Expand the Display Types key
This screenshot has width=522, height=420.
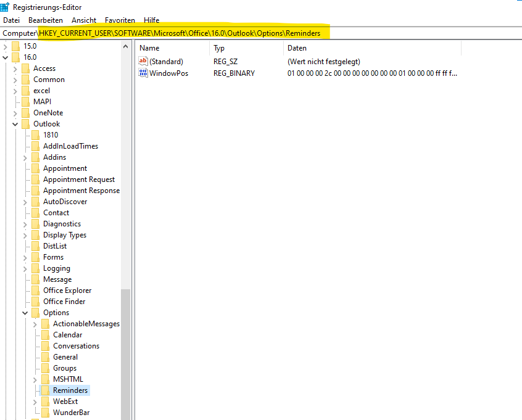[x=25, y=236]
